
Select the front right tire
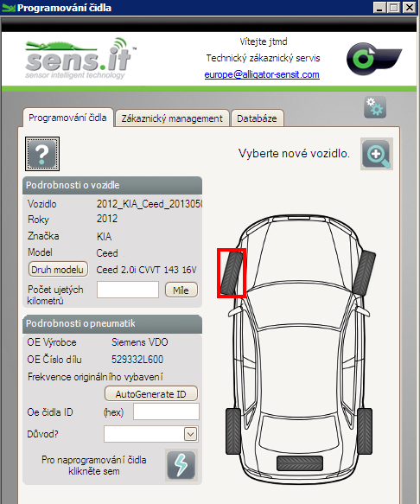364,273
